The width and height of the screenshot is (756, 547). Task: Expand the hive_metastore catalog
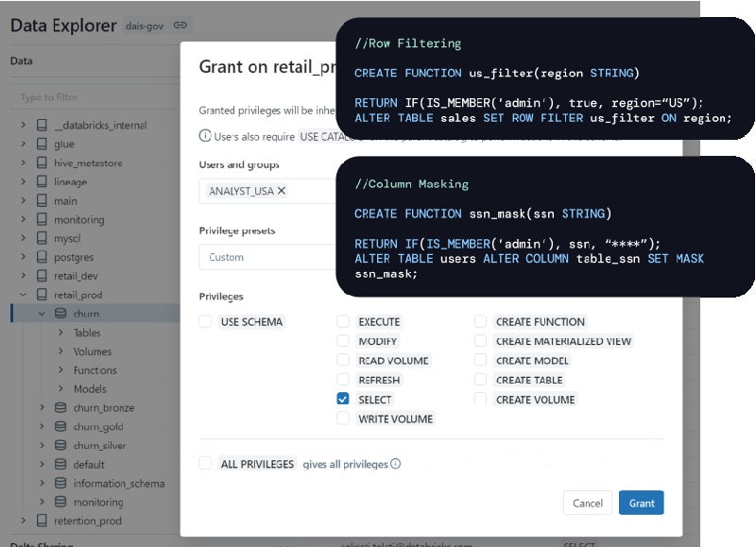[23, 162]
